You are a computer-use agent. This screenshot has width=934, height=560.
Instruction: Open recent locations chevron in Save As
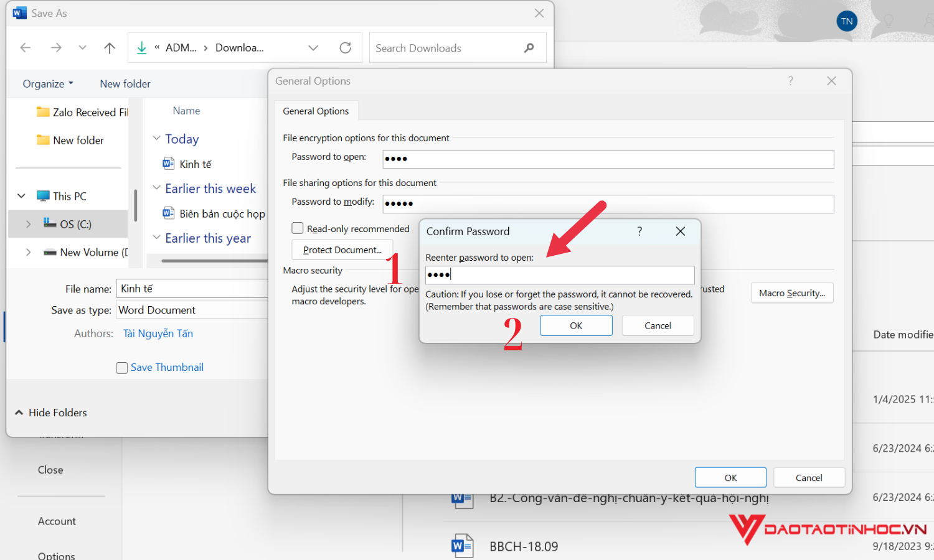click(82, 48)
